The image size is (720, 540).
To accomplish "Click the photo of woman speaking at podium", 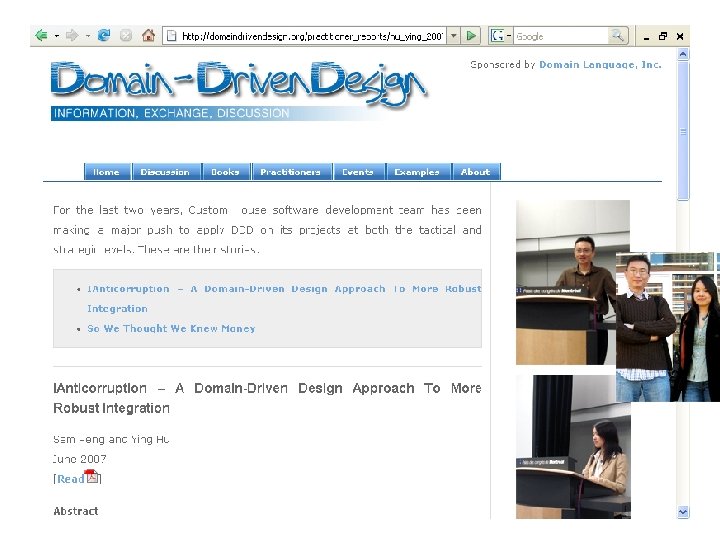I will tap(573, 447).
